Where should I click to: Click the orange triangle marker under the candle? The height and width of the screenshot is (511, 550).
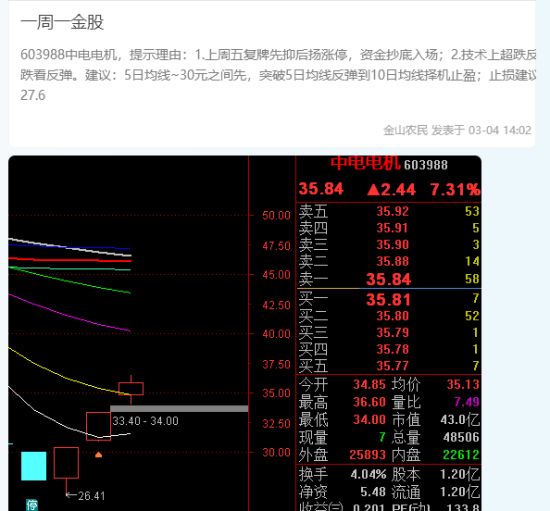pyautogui.click(x=99, y=455)
